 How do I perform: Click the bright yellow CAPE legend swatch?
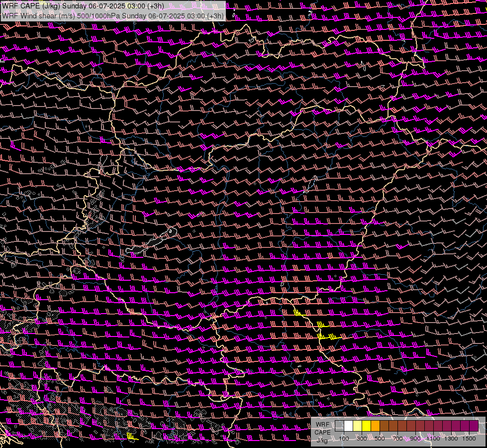click(x=367, y=426)
